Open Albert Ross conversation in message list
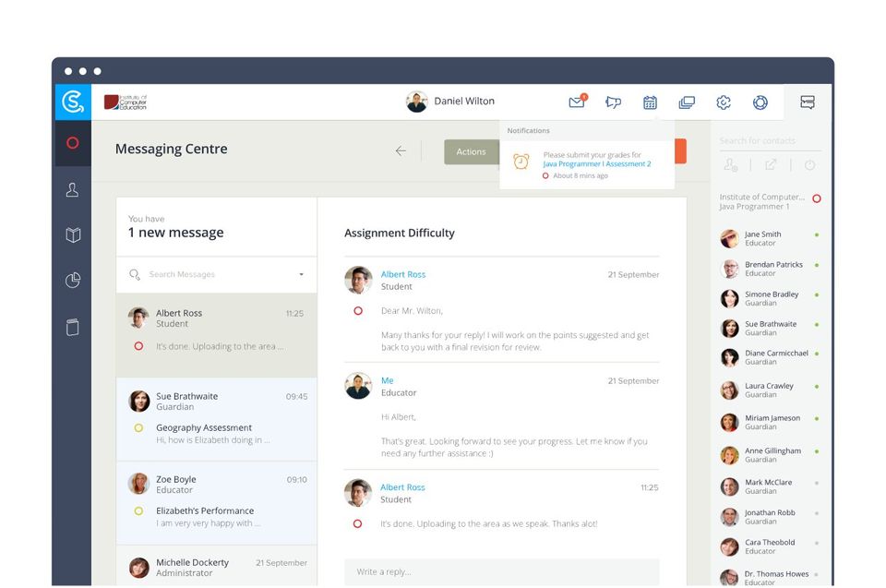The image size is (886, 588). pyautogui.click(x=216, y=335)
